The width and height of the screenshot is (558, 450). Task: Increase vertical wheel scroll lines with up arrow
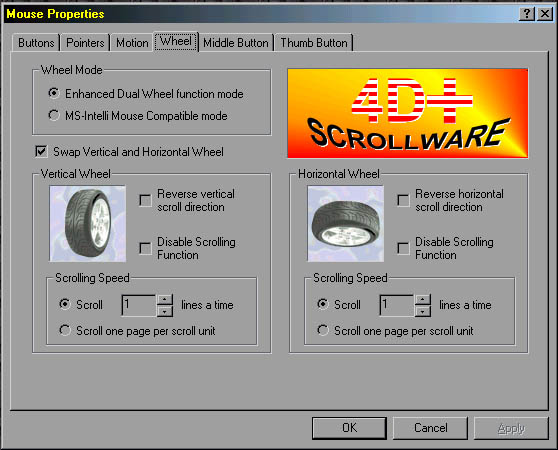tap(164, 300)
